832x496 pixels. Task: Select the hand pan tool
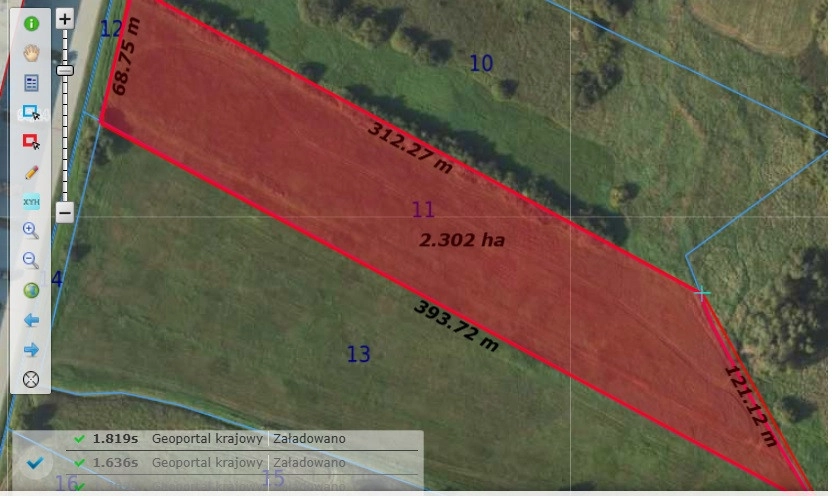coord(31,53)
